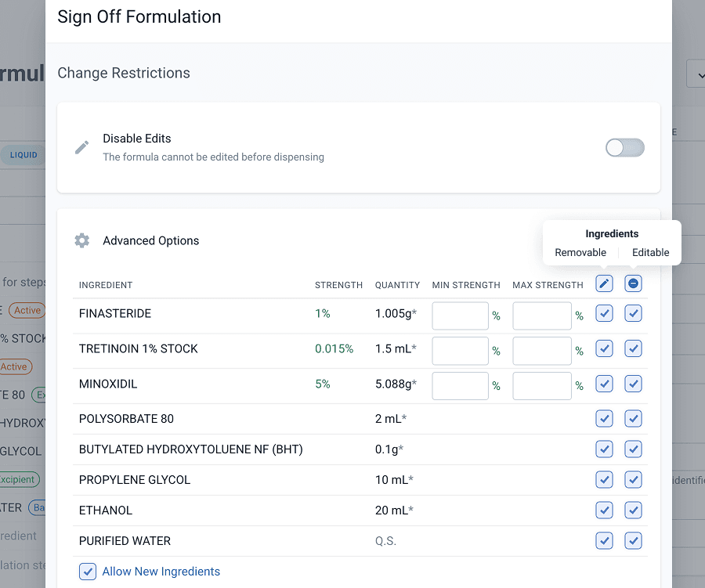Toggle PURIFIED WATER pencil-column checkbox
This screenshot has width=705, height=588.
coord(604,541)
